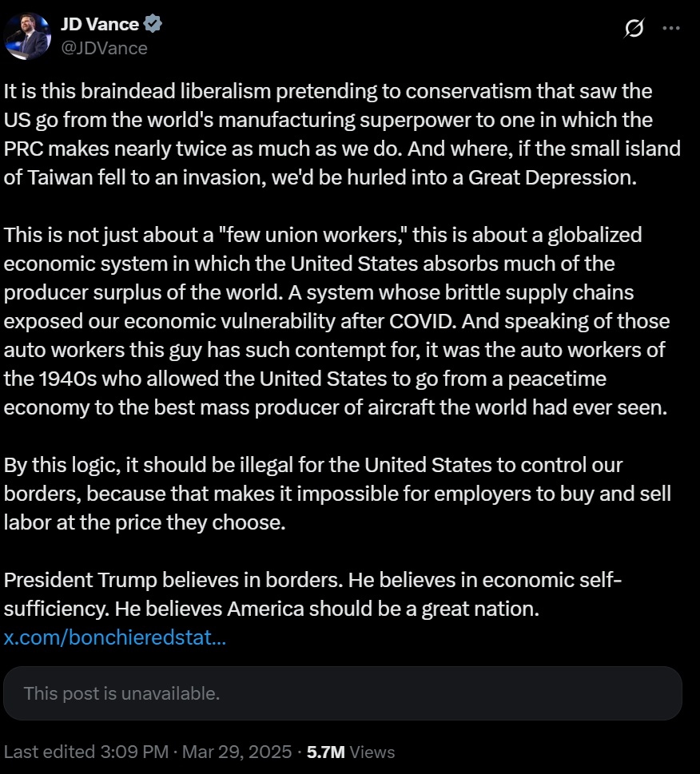Click the paragraph starting 'It is this braindead'
The width and height of the screenshot is (700, 774).
pos(342,134)
